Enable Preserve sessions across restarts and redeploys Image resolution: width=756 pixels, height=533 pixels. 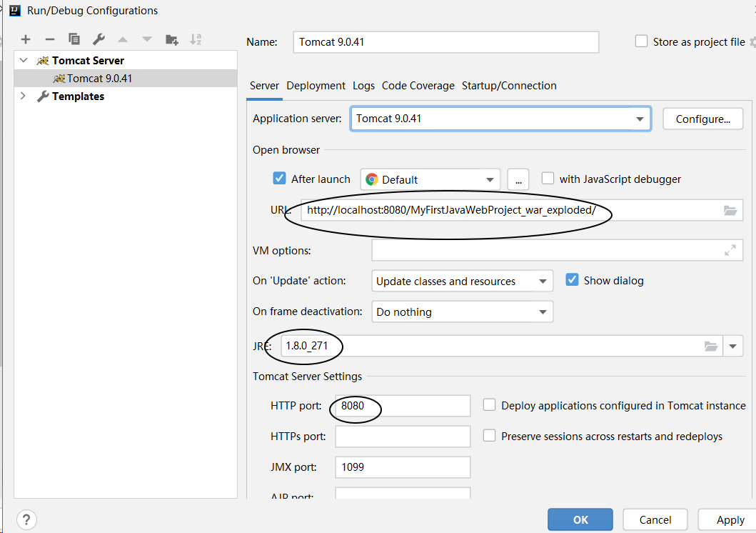(x=490, y=436)
